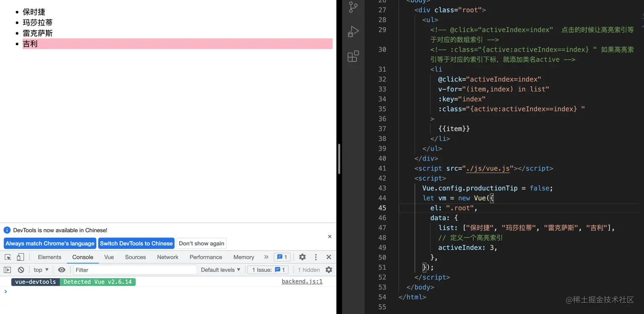
Task: Click the 1 hidden messages label
Action: click(x=309, y=270)
